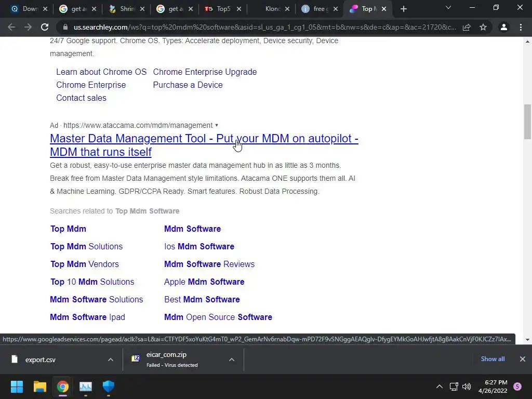Viewport: 532px width, 399px height.
Task: Click the scrollbar down arrow
Action: point(527,340)
